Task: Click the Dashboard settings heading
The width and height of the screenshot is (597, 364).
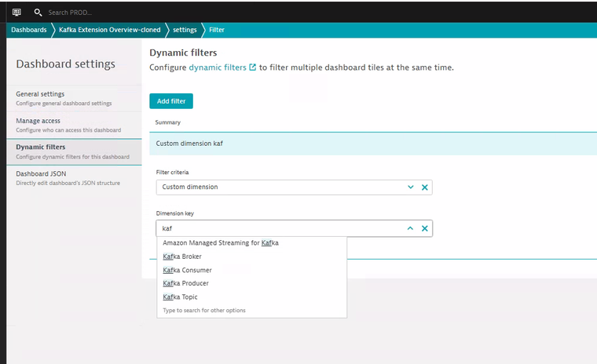Action: [65, 64]
